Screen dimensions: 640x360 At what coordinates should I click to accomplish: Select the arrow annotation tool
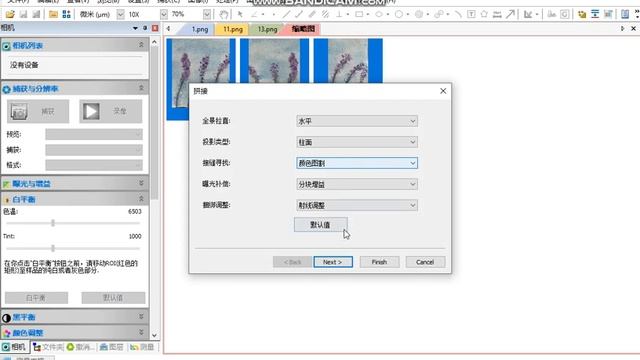pyautogui.click(x=510, y=14)
